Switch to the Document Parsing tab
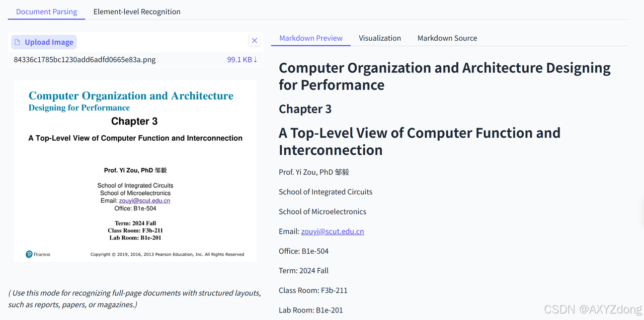Viewport: 644px width, 320px height. coord(47,12)
